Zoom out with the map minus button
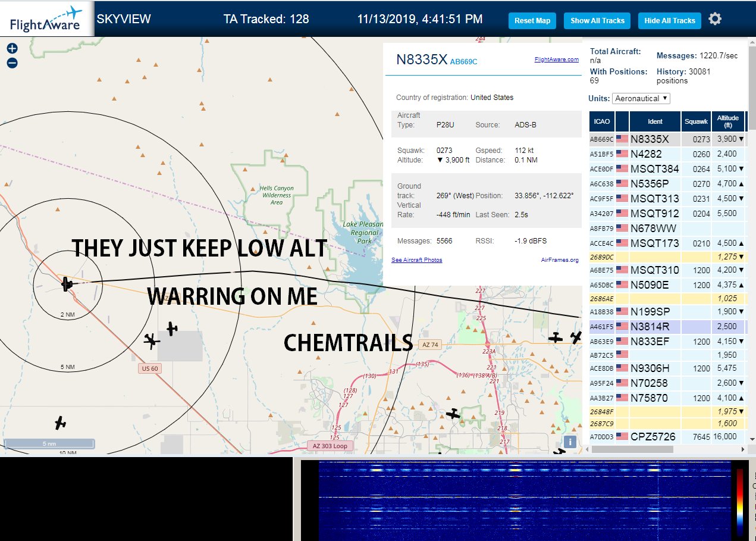Image resolution: width=756 pixels, height=541 pixels. (12, 63)
